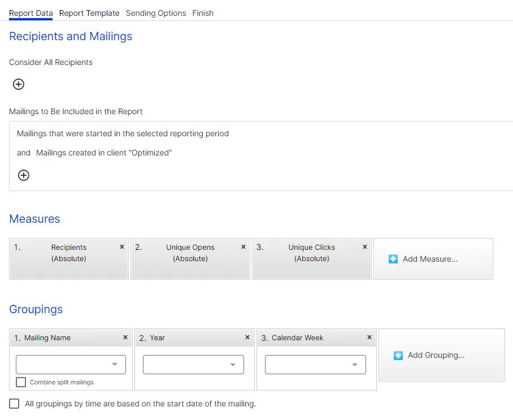This screenshot has height=420, width=513.
Task: Delete the Mailing Name grouping
Action: click(x=125, y=337)
